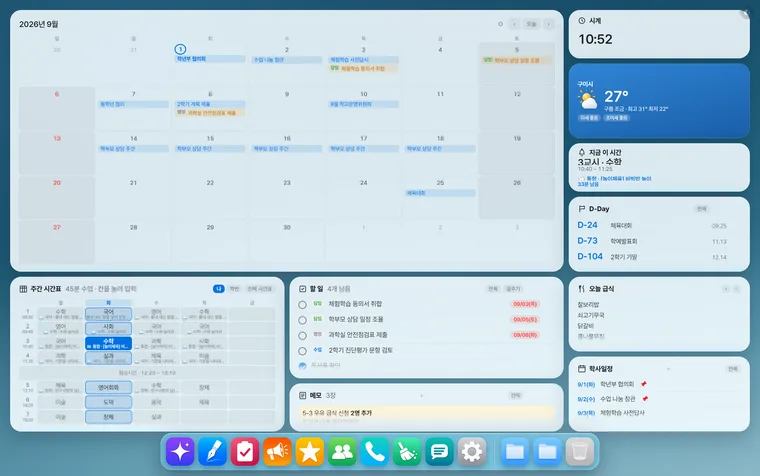The width and height of the screenshot is (760, 476).
Task: Open the second blue folder in the dock
Action: click(x=547, y=452)
